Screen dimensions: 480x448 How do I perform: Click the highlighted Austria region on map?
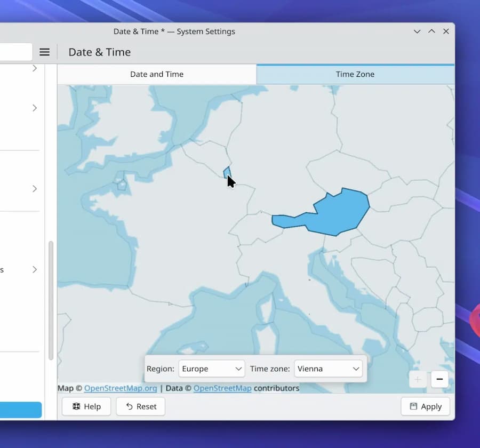click(336, 213)
